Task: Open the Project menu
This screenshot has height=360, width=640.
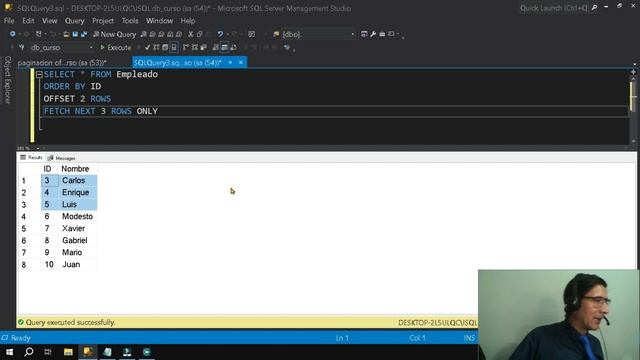Action: (103, 21)
